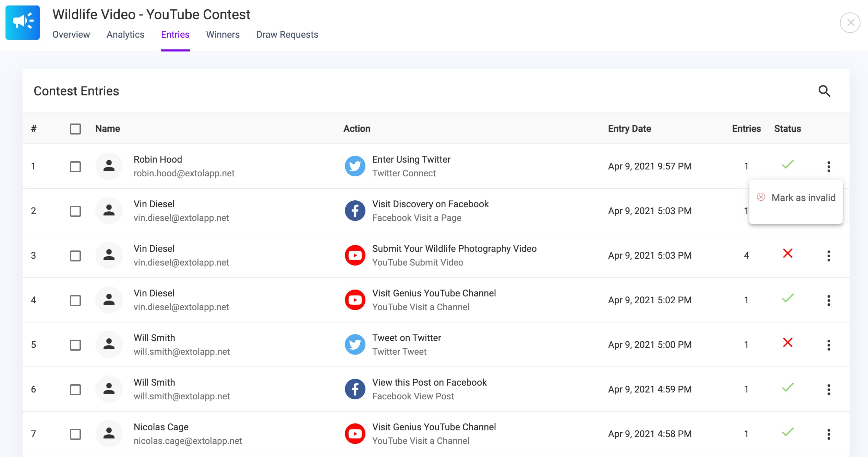This screenshot has width=868, height=457.
Task: Open the more options menu in row 4
Action: coord(829,301)
